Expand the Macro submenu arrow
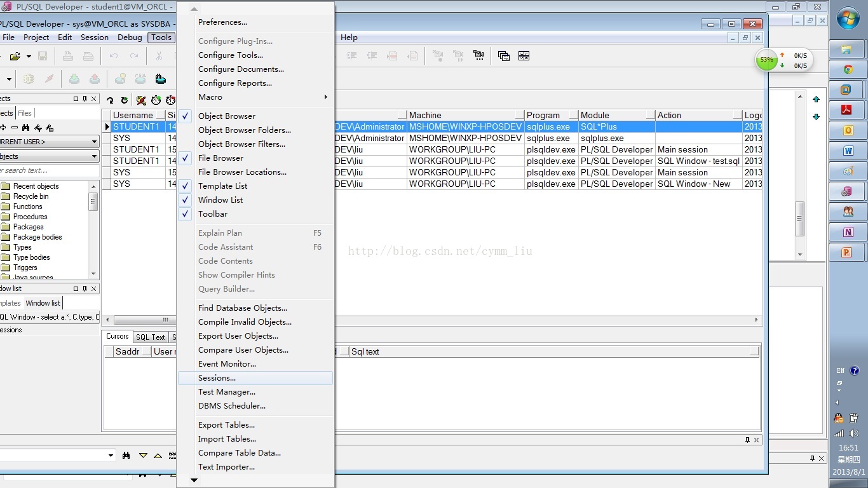Image resolution: width=868 pixels, height=488 pixels. [325, 97]
